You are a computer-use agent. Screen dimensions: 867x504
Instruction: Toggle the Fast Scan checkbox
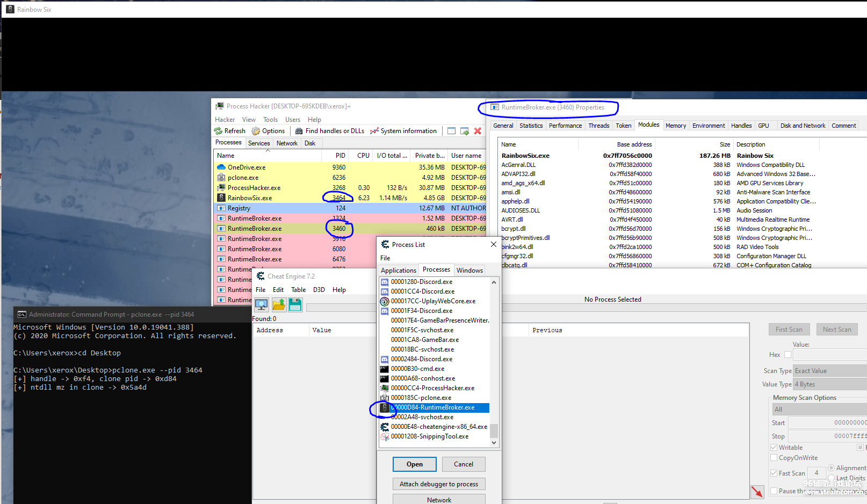pyautogui.click(x=774, y=473)
